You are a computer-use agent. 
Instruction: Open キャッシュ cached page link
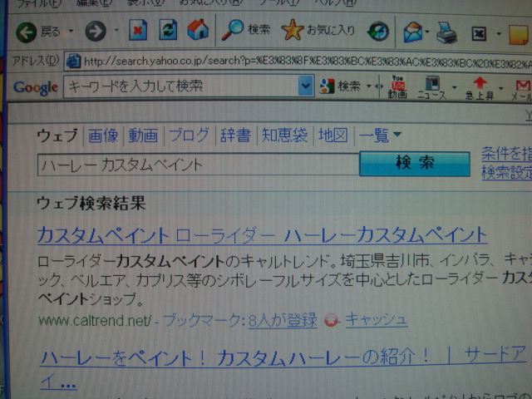[x=377, y=319]
